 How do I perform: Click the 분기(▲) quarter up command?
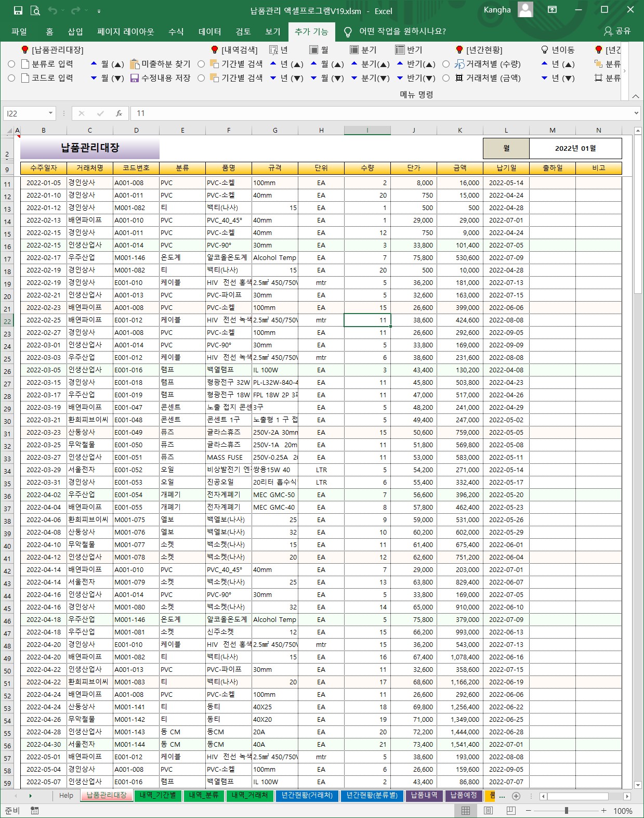click(370, 64)
